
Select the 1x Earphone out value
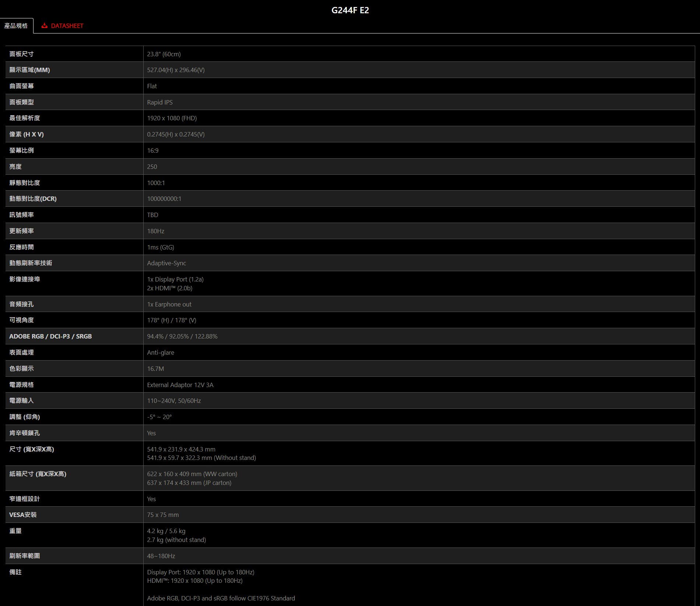point(169,304)
